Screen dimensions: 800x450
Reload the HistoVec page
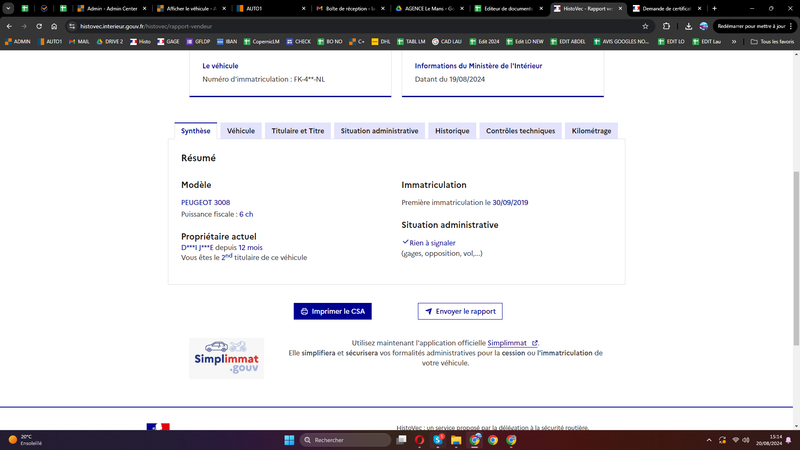(39, 26)
